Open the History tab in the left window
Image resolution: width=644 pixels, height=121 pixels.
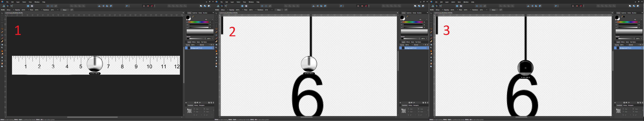(x=196, y=105)
